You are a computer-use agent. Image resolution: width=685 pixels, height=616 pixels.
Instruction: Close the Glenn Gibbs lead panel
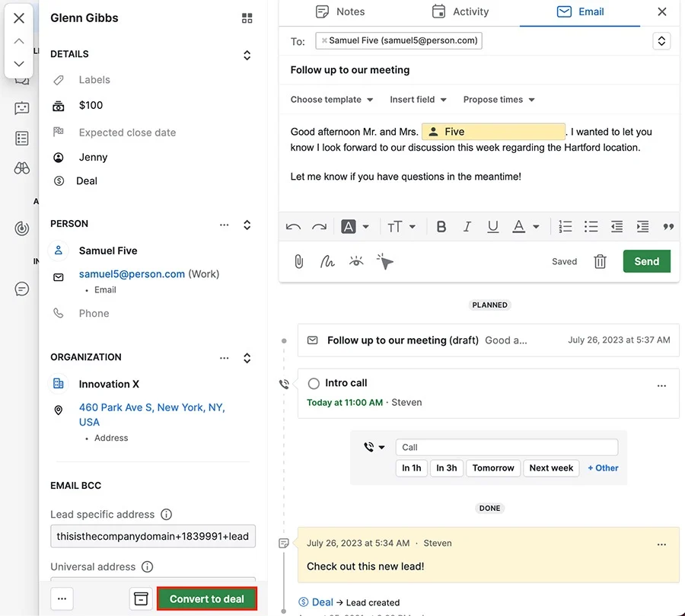click(19, 18)
